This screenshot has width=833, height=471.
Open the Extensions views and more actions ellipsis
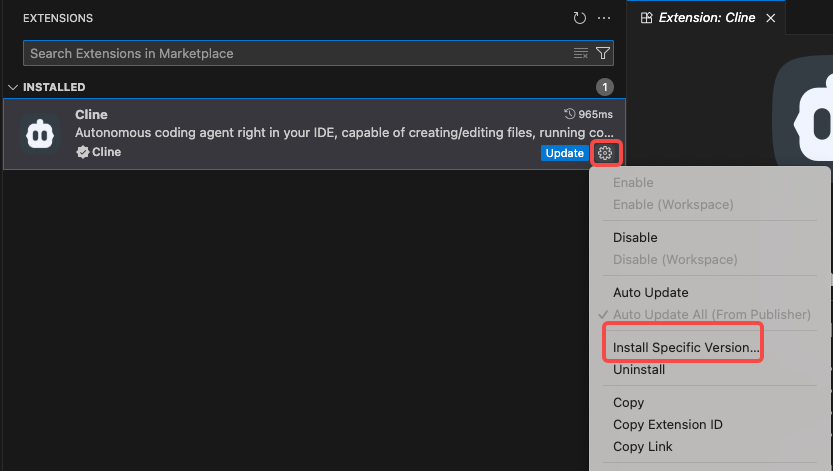tap(604, 18)
